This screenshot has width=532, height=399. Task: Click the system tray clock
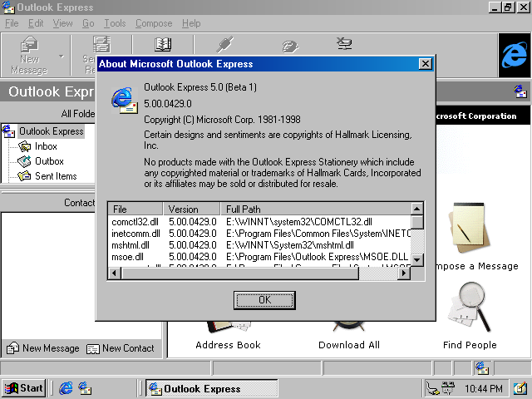click(x=484, y=388)
